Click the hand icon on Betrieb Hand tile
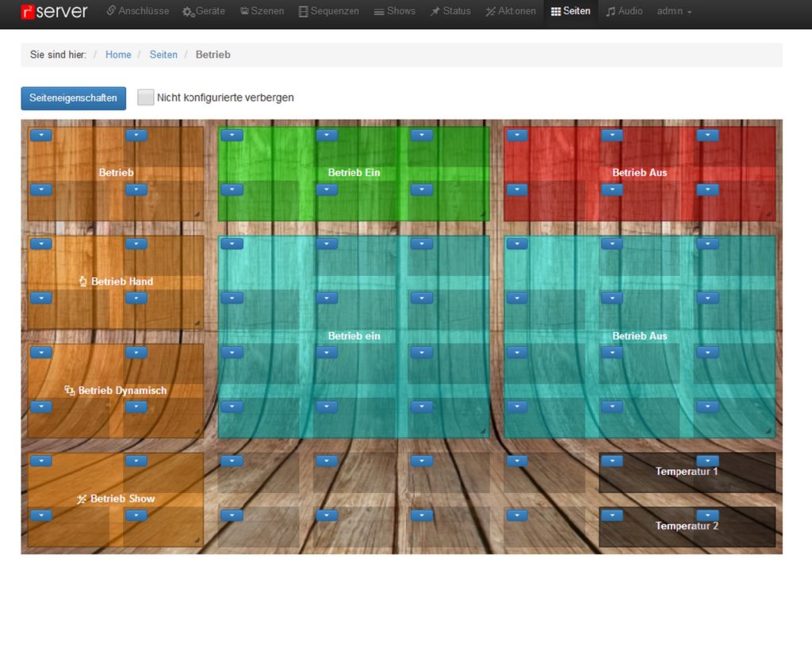 click(83, 281)
